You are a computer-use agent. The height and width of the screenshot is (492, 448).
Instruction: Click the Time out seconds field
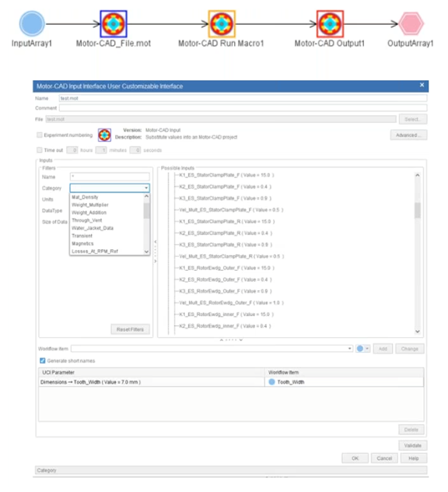[x=135, y=150]
